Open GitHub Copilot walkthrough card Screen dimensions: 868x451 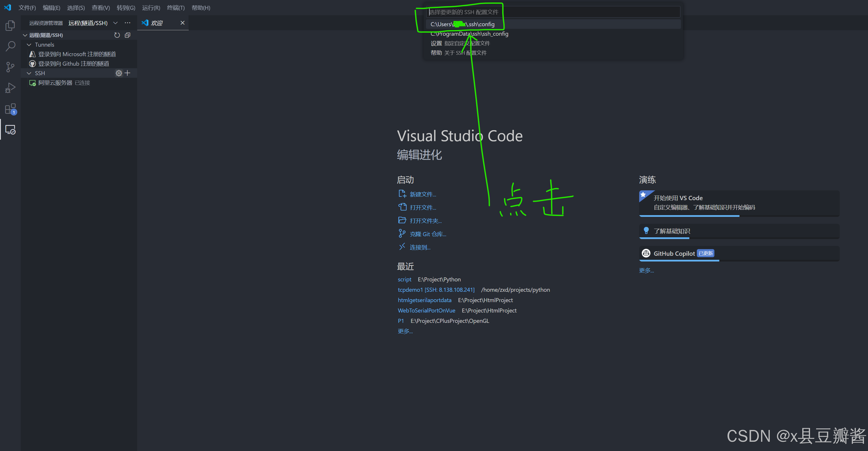(739, 253)
